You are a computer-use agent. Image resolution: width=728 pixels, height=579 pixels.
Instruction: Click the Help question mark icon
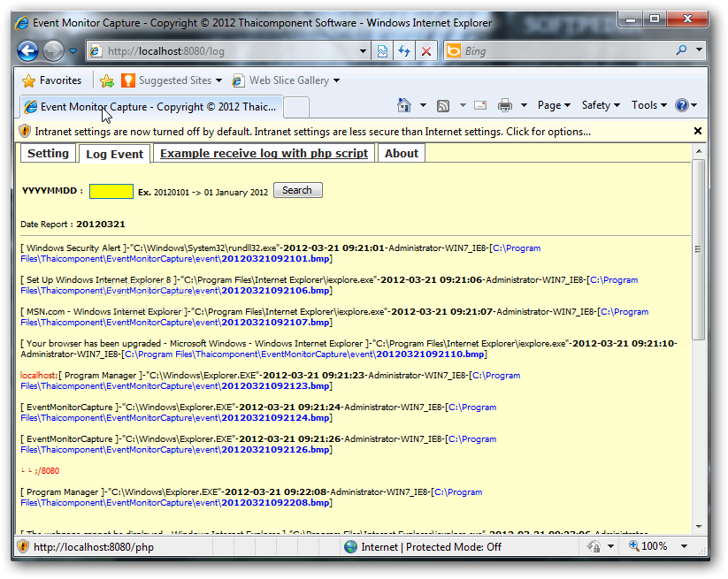click(x=682, y=105)
